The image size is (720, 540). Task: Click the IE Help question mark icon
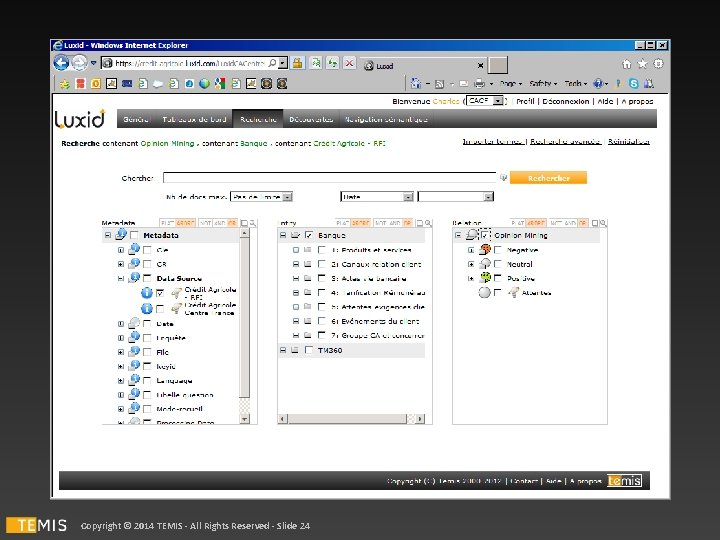[x=598, y=84]
